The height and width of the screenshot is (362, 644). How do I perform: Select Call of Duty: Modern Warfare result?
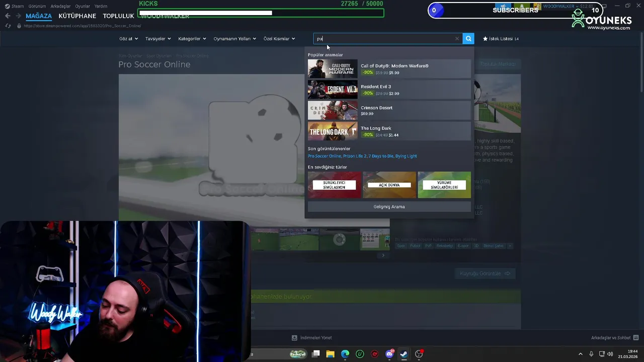(x=389, y=69)
